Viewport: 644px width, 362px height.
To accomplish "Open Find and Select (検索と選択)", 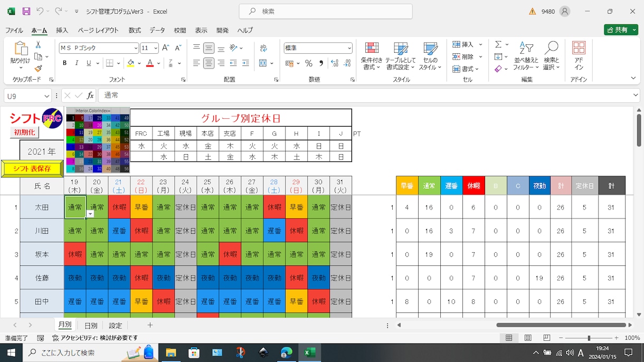I will pyautogui.click(x=551, y=57).
